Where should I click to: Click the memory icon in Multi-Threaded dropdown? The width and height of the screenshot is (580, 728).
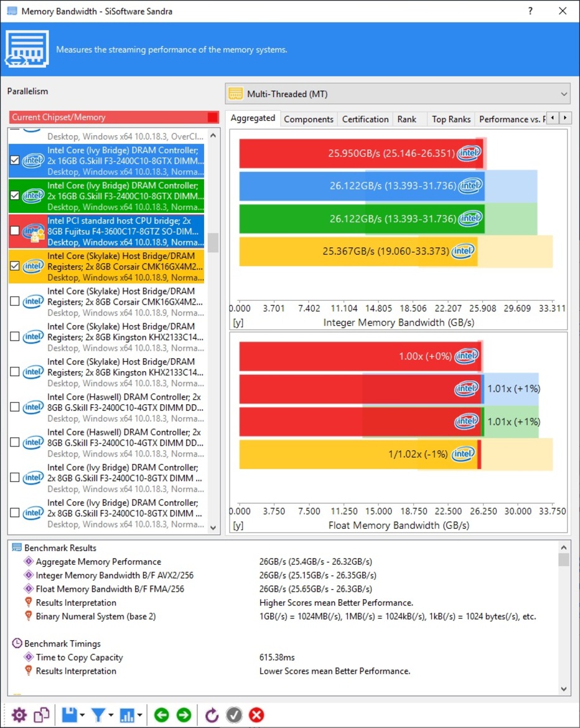pos(236,94)
